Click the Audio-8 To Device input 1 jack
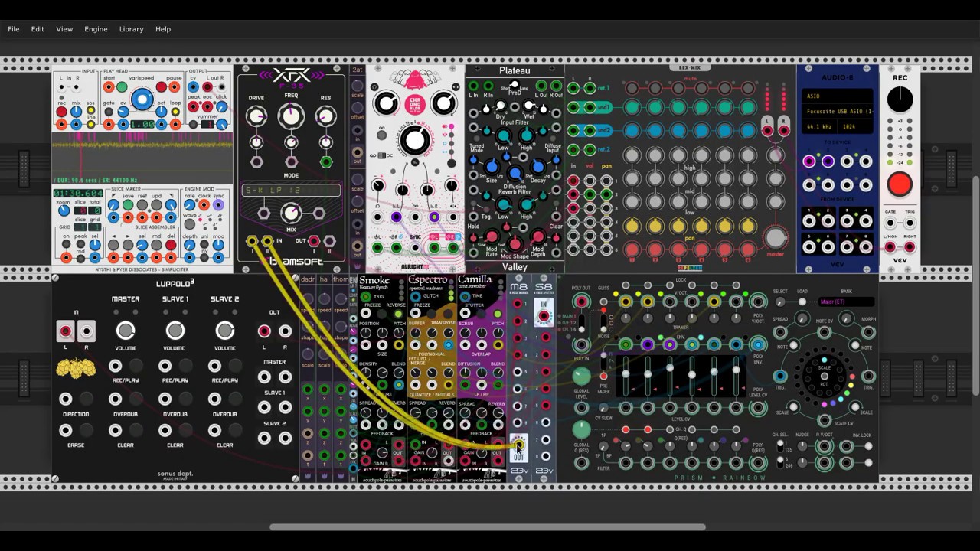This screenshot has height=551, width=980. click(x=809, y=161)
